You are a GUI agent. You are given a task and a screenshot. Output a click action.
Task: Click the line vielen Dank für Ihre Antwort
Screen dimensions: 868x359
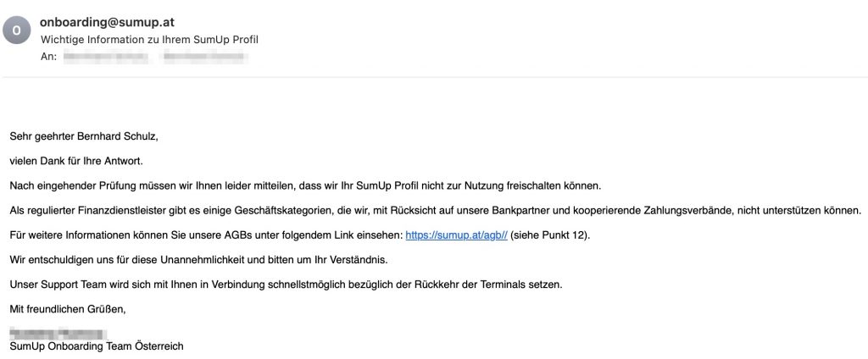click(76, 162)
